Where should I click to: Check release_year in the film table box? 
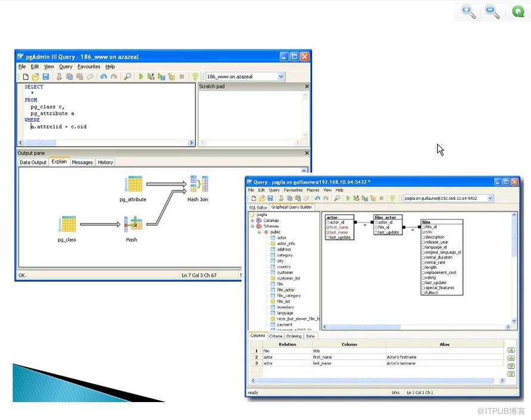(x=424, y=242)
